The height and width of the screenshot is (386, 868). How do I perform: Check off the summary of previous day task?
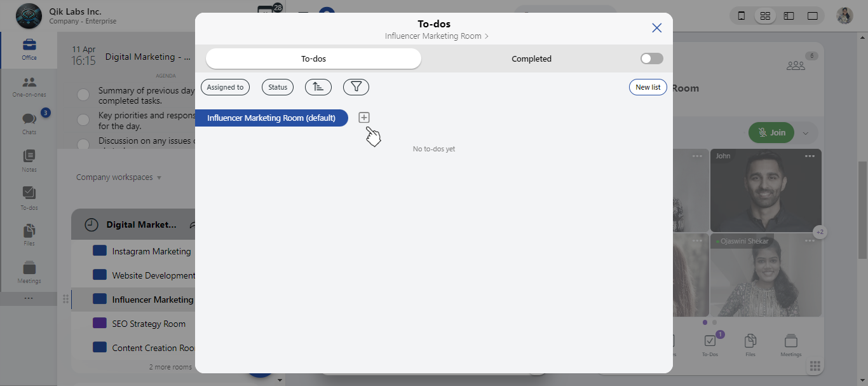click(83, 94)
